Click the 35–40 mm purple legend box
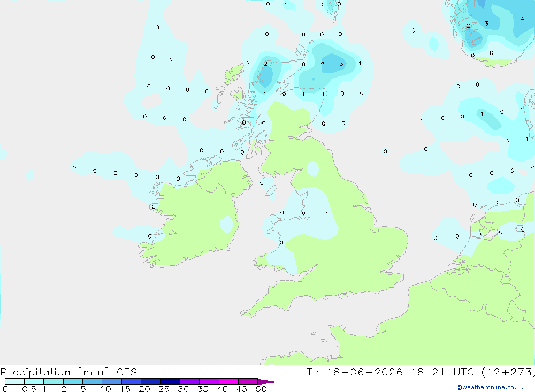The height and width of the screenshot is (392, 535). pos(209,381)
